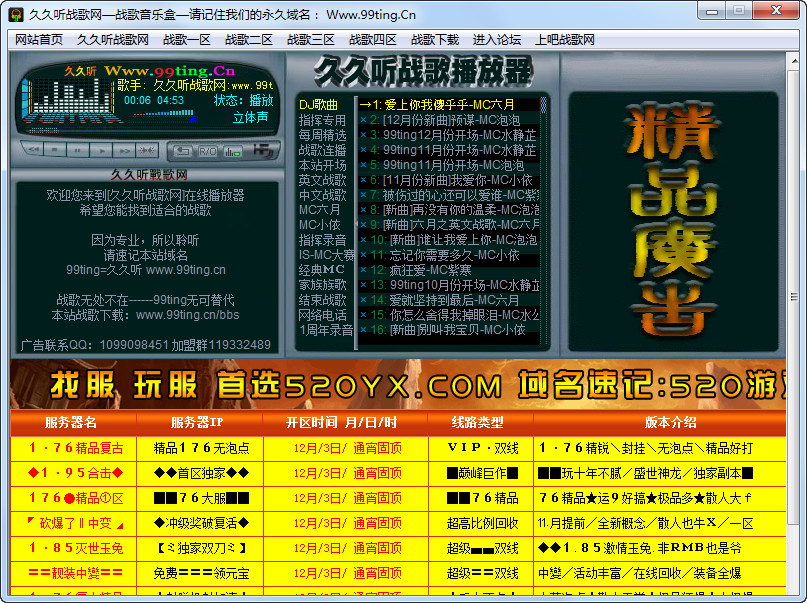Click the green return arrow button
The image size is (807, 603).
[x=182, y=150]
